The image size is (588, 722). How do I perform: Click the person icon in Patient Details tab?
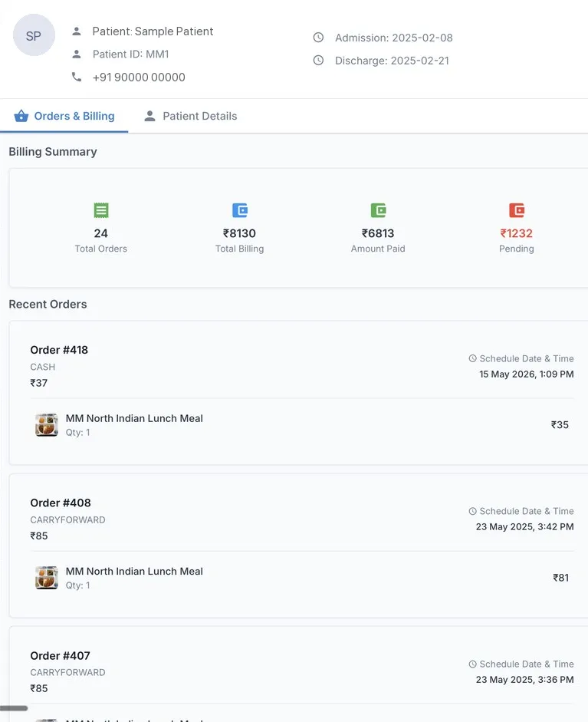[x=149, y=116]
